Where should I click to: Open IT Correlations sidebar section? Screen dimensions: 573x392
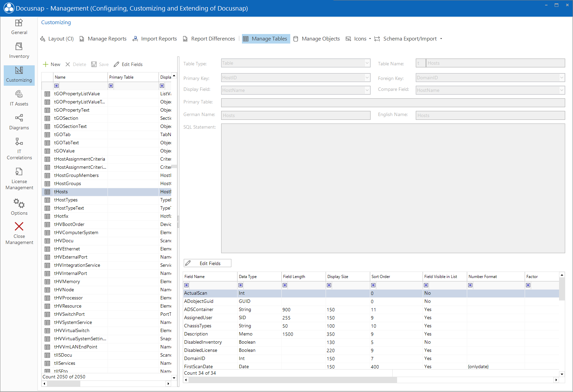pyautogui.click(x=19, y=149)
